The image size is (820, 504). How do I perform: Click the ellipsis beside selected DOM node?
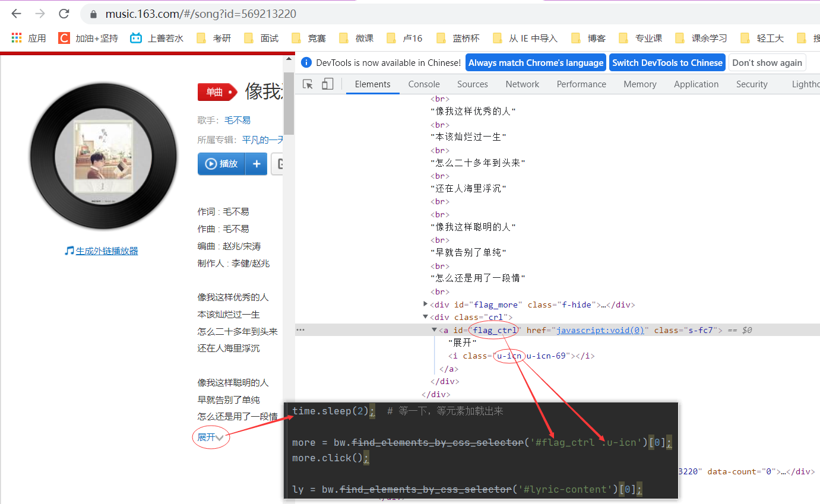click(300, 329)
